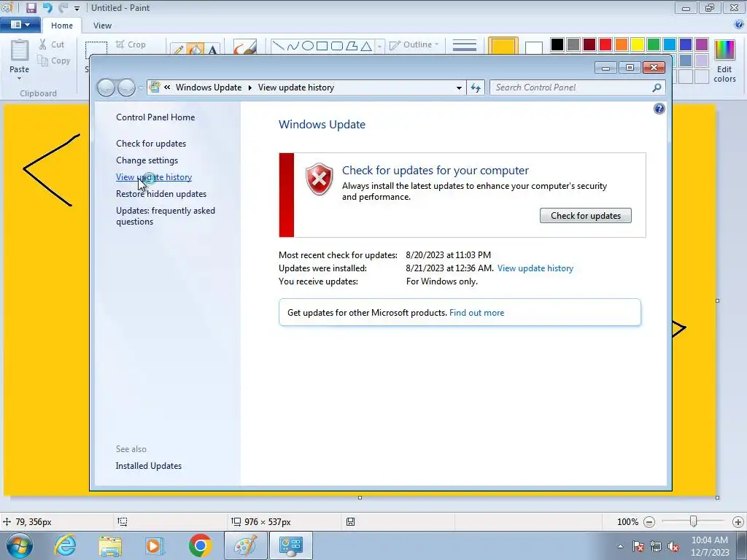Select the white Color 2 swatch

[533, 47]
